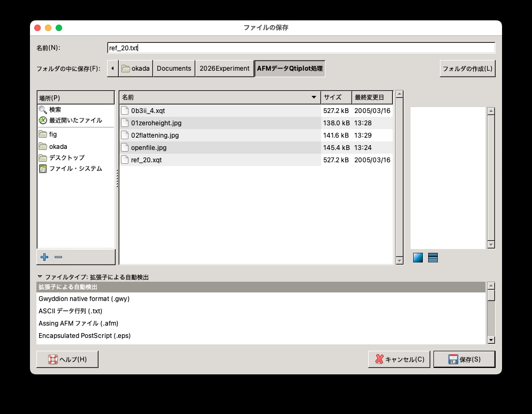
Task: Click the file icon beside openfile.jpg
Action: [125, 147]
